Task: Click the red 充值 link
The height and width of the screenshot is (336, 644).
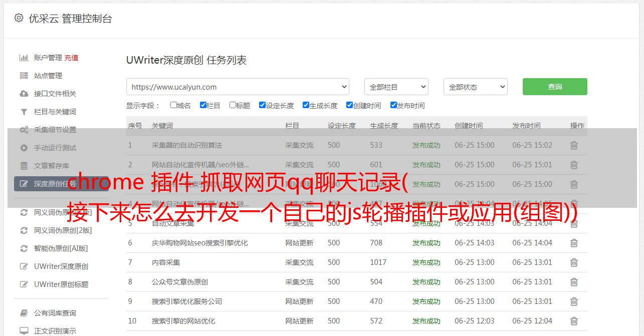Action: pos(71,58)
